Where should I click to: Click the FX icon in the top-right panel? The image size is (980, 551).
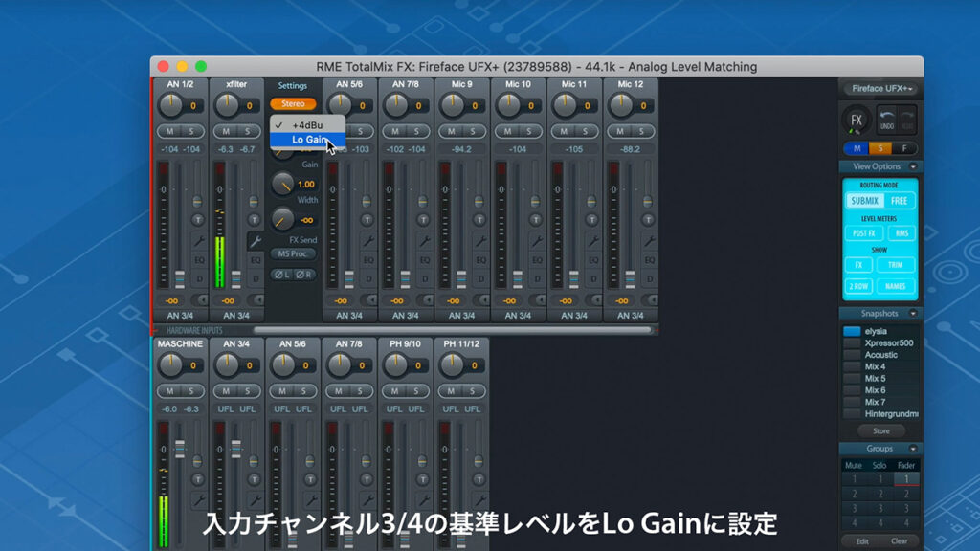click(x=857, y=120)
